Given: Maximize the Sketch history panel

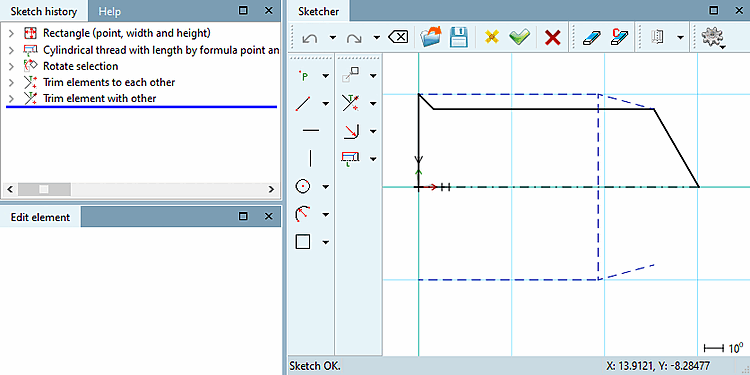Looking at the screenshot, I should pyautogui.click(x=243, y=11).
